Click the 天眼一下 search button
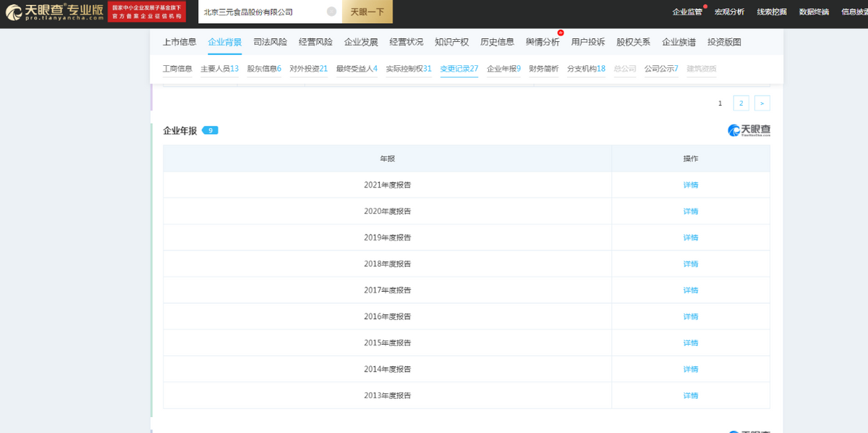The width and height of the screenshot is (868, 433). coord(367,12)
